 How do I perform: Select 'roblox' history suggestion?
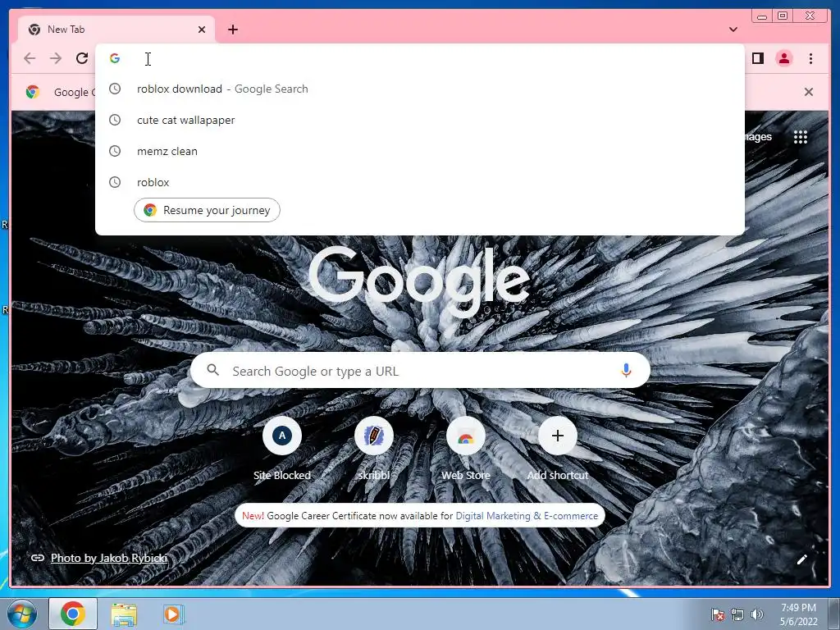[419, 182]
